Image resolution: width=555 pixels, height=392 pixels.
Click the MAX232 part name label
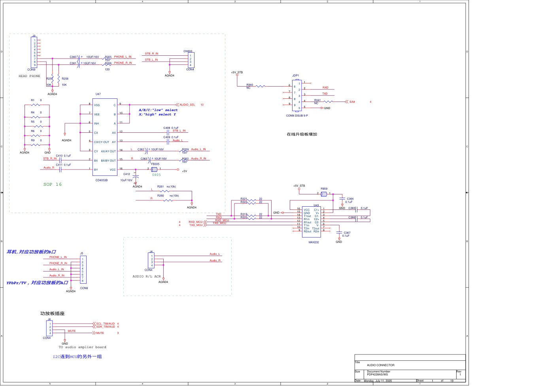[314, 242]
